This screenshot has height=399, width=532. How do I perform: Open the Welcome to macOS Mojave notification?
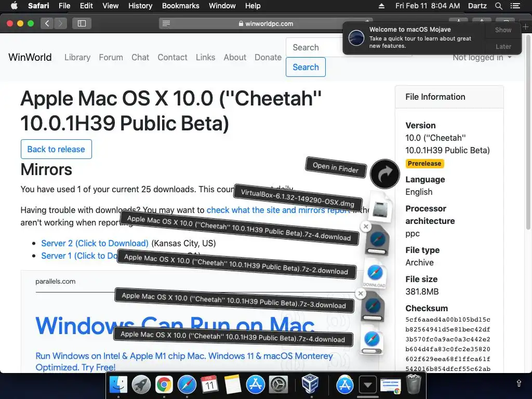pos(414,38)
